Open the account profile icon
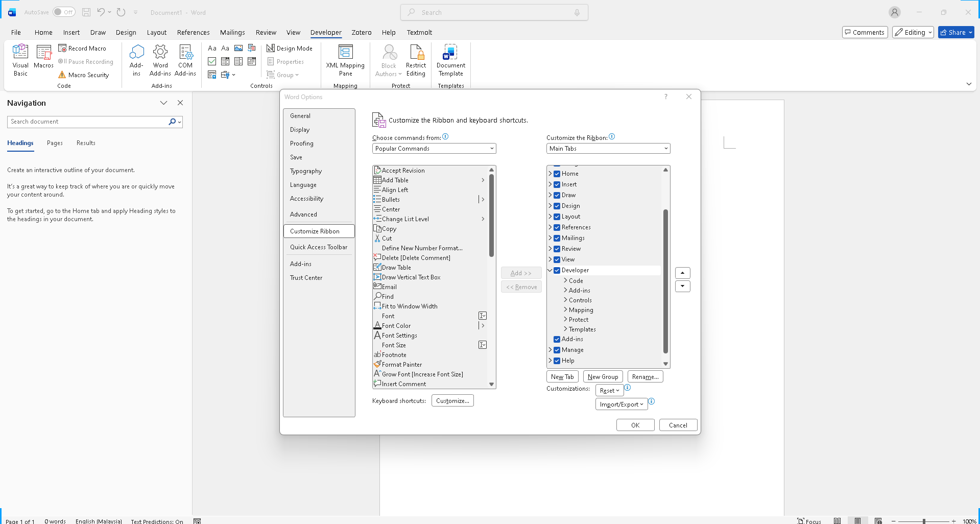Image resolution: width=980 pixels, height=524 pixels. pos(894,12)
